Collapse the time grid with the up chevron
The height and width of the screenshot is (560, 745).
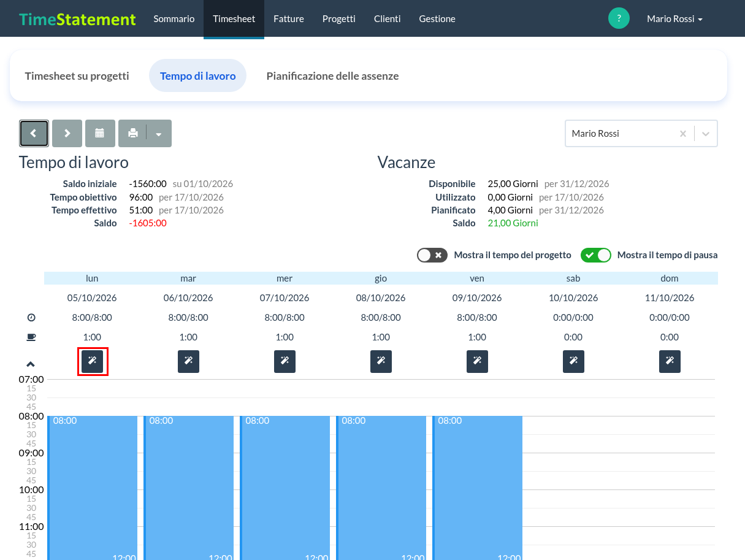[x=31, y=364]
